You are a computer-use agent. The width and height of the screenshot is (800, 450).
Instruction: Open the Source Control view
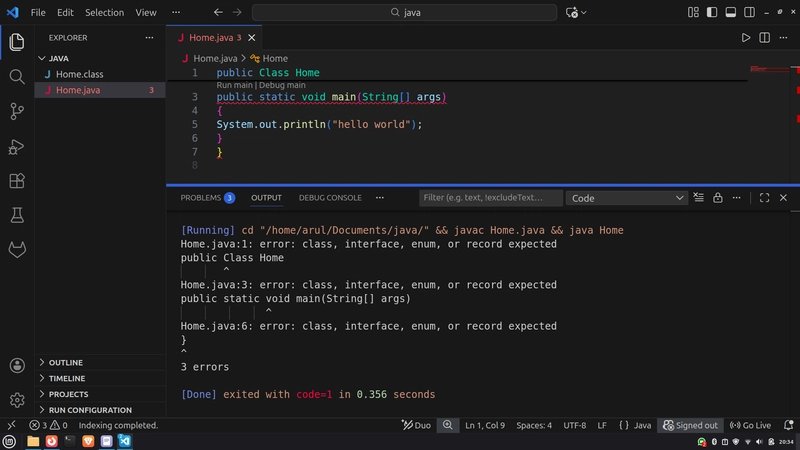(x=16, y=111)
